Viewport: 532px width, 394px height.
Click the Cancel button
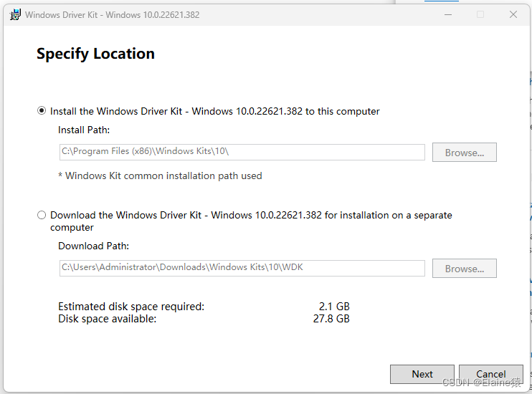490,374
